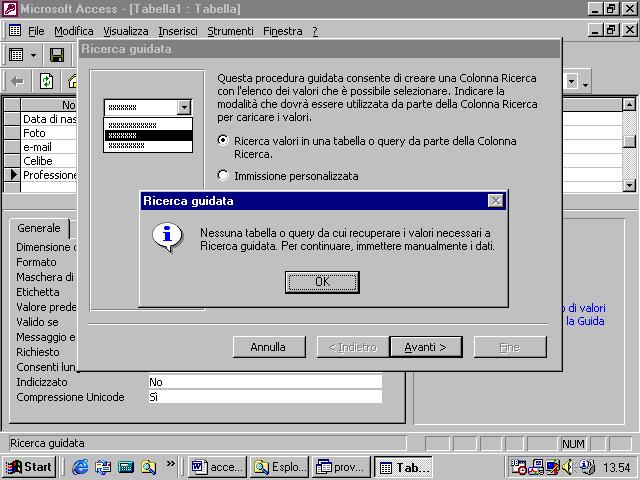Open the Strumenti menu
Screen dimensions: 640x480
coord(230,31)
